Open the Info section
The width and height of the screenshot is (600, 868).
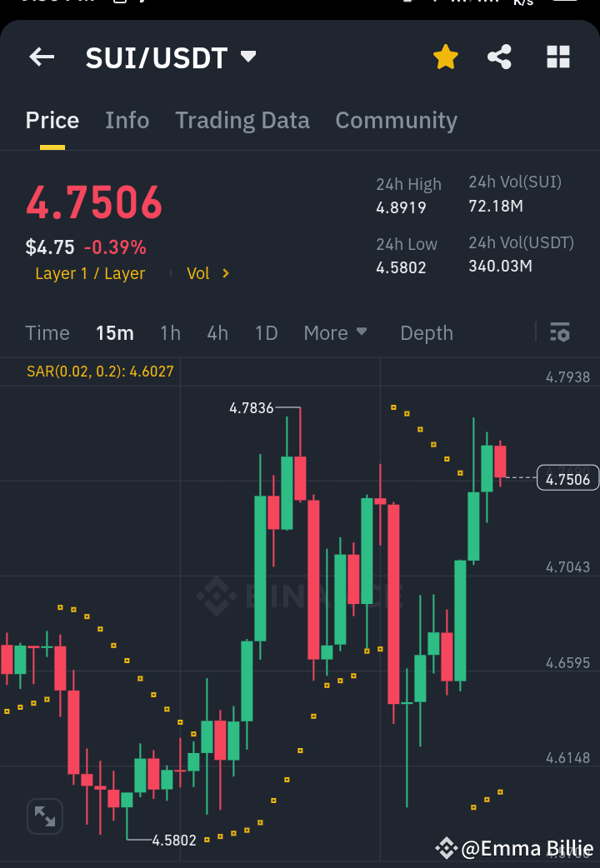tap(127, 120)
